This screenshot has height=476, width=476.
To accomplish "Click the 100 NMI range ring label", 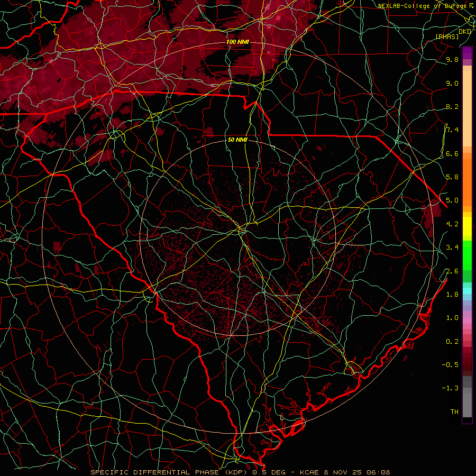I will [x=237, y=42].
